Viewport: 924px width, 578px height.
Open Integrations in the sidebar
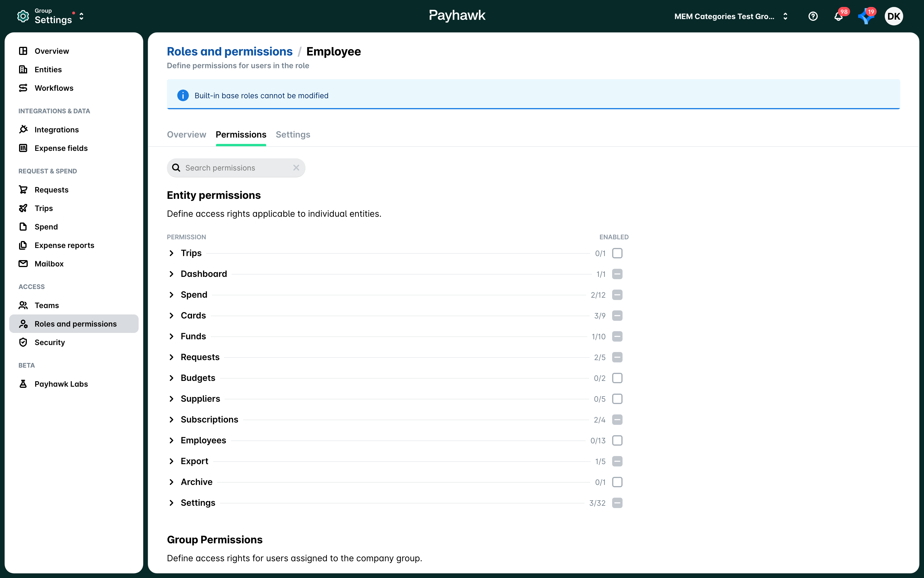(74, 129)
